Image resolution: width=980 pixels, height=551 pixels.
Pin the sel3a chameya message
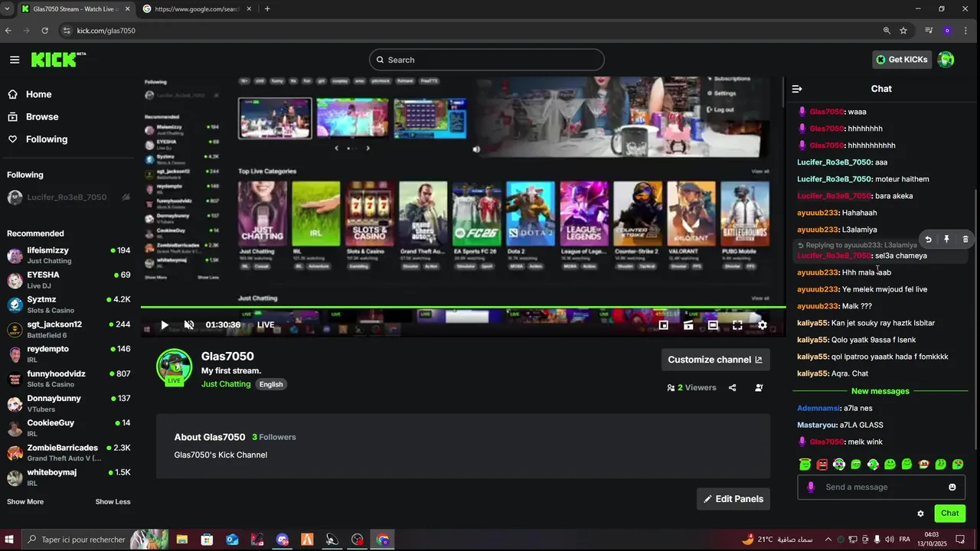coord(946,240)
